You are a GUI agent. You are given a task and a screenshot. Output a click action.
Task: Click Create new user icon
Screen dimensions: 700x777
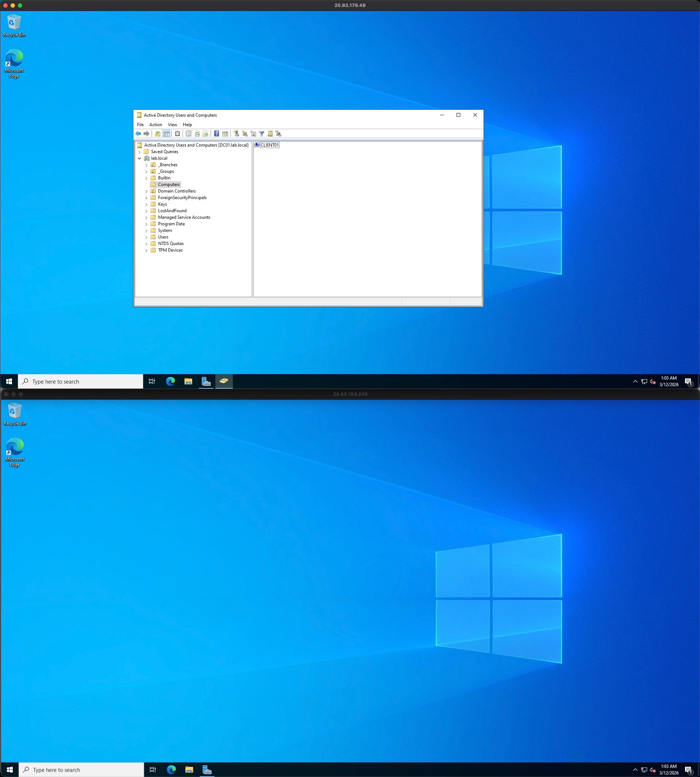point(236,133)
